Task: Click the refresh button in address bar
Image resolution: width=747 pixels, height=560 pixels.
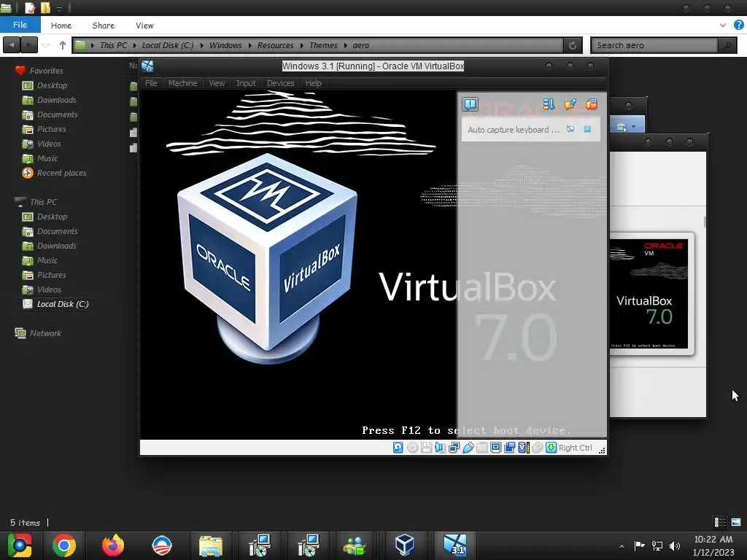Action: coord(573,45)
